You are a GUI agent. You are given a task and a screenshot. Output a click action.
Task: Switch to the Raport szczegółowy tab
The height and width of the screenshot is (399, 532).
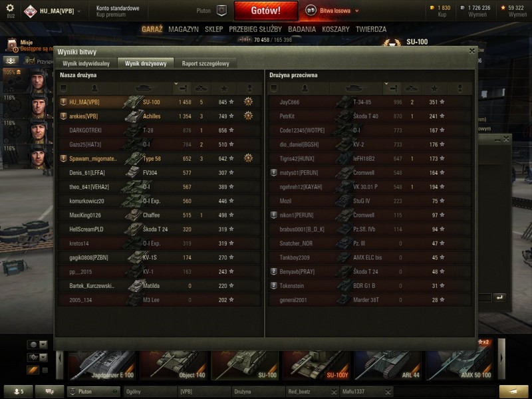tap(205, 63)
